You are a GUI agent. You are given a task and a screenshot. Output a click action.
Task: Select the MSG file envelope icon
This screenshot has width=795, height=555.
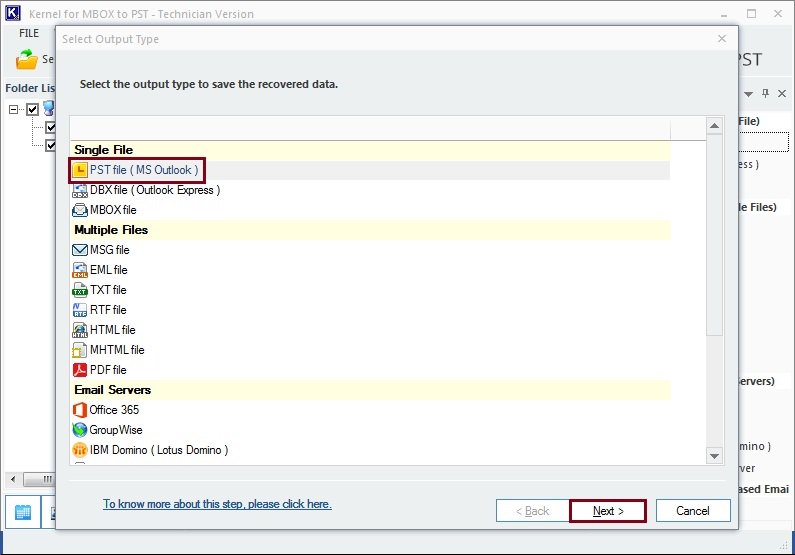(80, 250)
